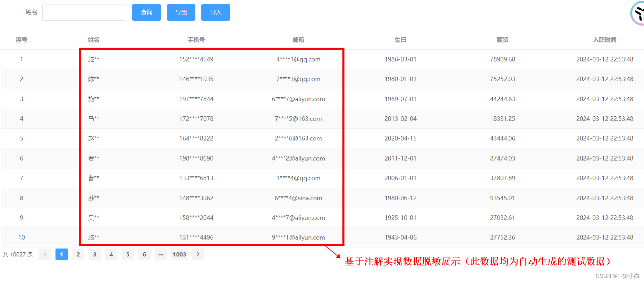Click the 导入 import button

click(216, 12)
